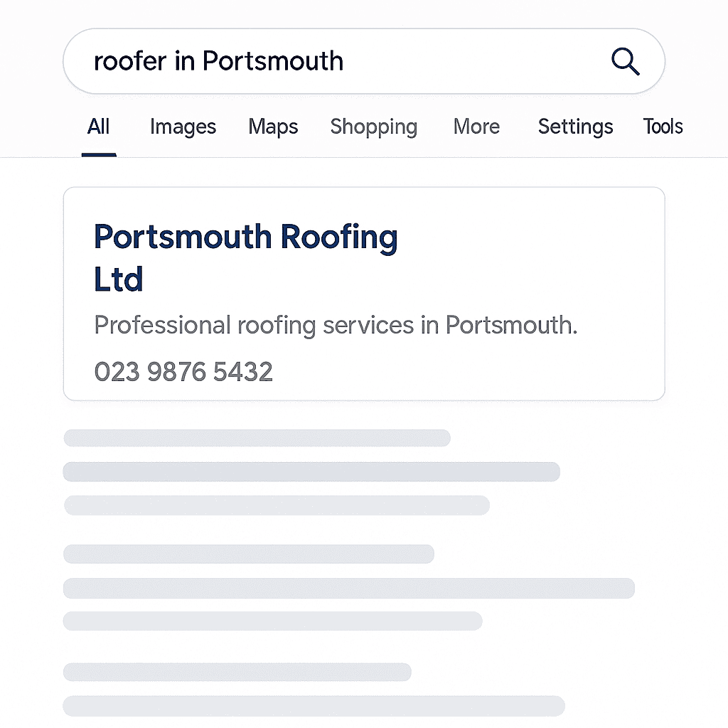728x728 pixels.
Task: Switch to the Images tab
Action: (x=183, y=127)
